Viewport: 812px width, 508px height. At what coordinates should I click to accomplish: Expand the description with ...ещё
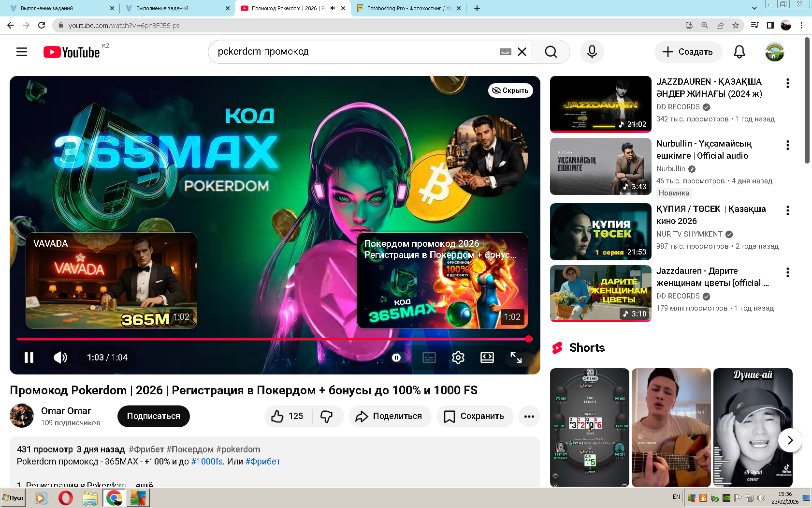click(x=144, y=484)
